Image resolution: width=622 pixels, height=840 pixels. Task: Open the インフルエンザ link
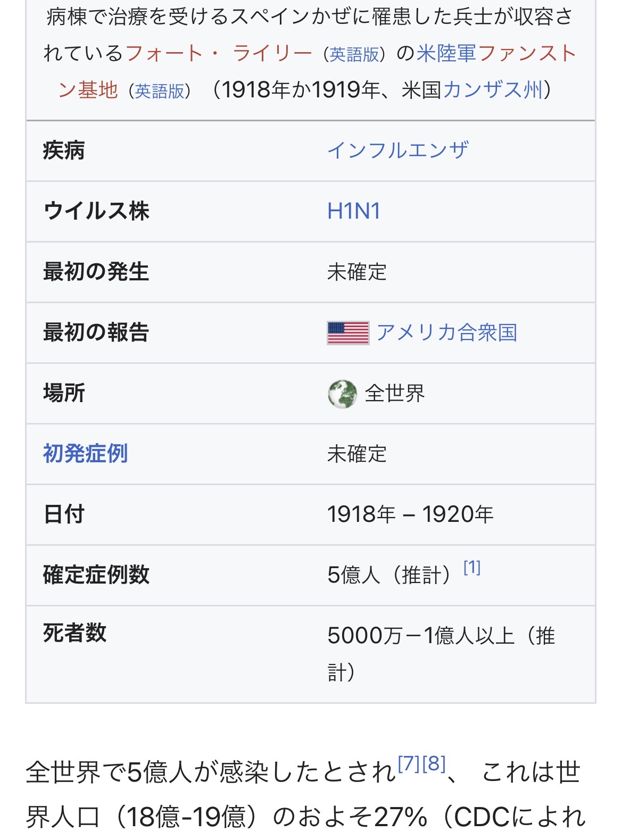[x=398, y=151]
